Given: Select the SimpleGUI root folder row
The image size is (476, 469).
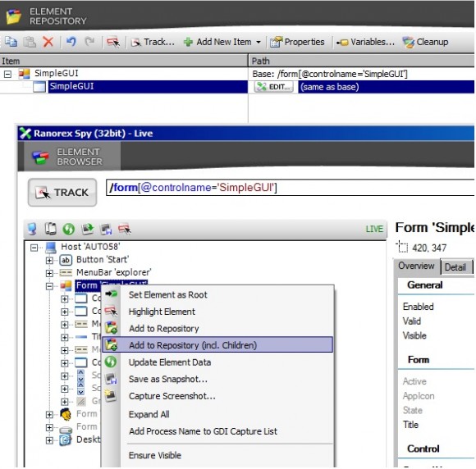Looking at the screenshot, I should click(x=57, y=73).
